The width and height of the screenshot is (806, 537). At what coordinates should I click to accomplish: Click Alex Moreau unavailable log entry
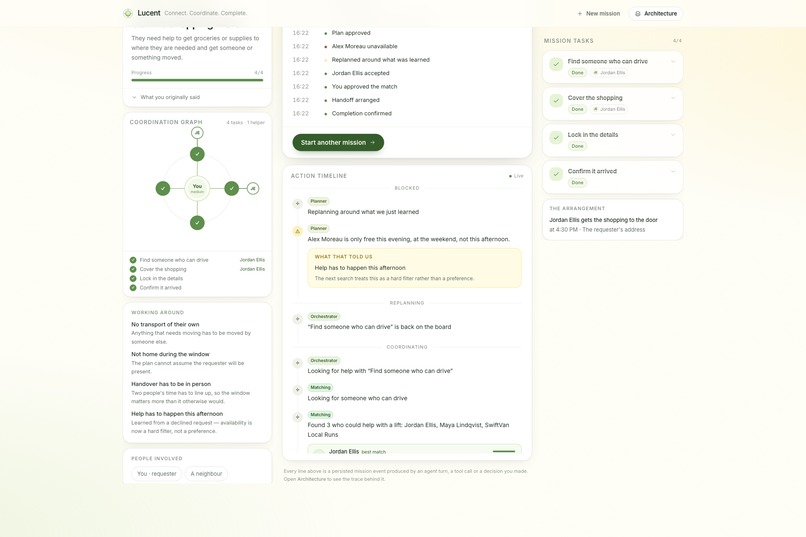(x=364, y=46)
